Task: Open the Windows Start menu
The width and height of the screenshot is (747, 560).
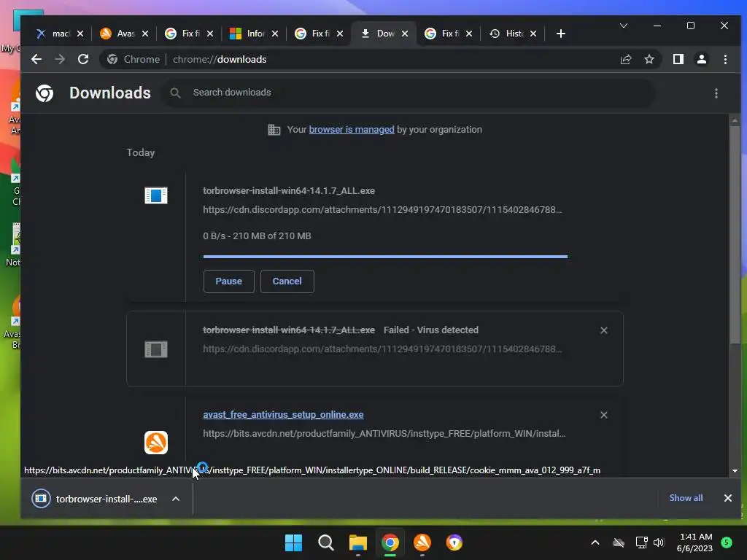Action: [293, 542]
